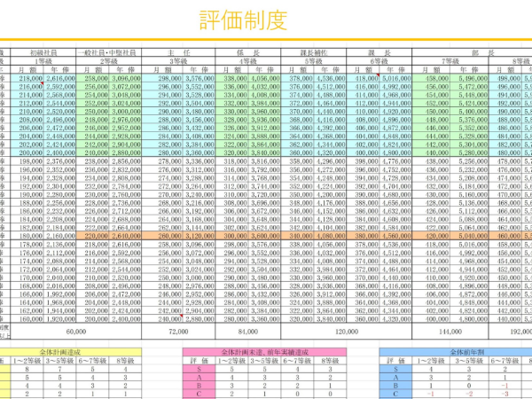Click the 84,000 merged cell

click(x=248, y=332)
